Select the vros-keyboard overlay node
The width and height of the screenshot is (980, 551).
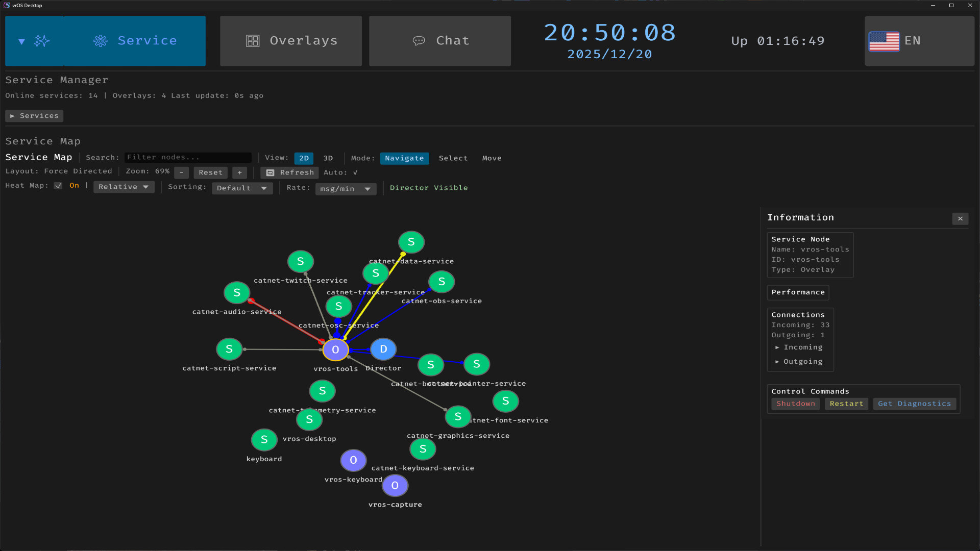point(353,460)
